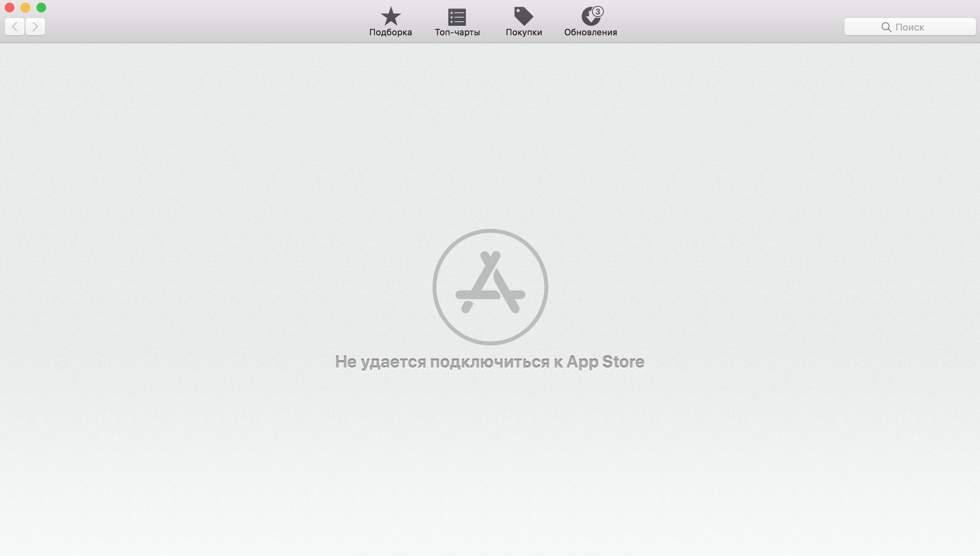Enter full screen with green button

point(41,8)
